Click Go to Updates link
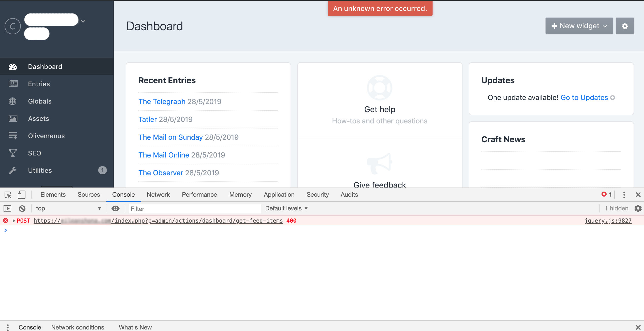This screenshot has height=331, width=644. click(x=584, y=97)
